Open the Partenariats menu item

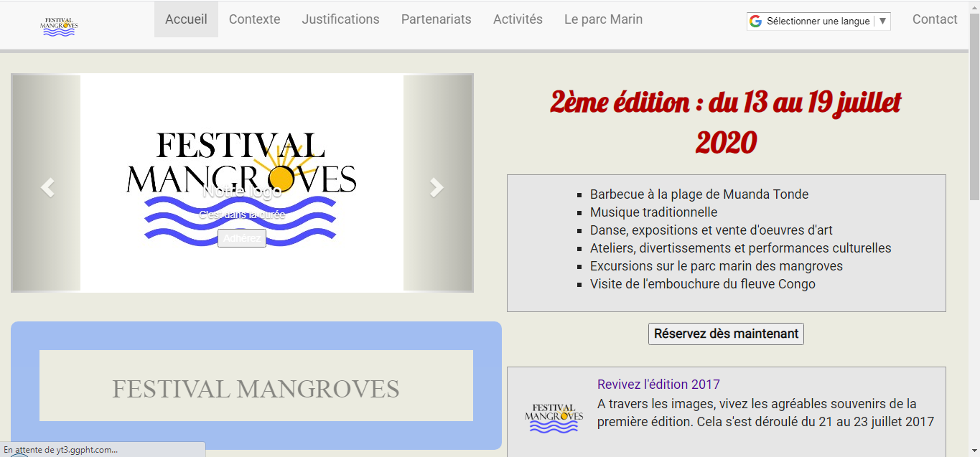click(436, 19)
